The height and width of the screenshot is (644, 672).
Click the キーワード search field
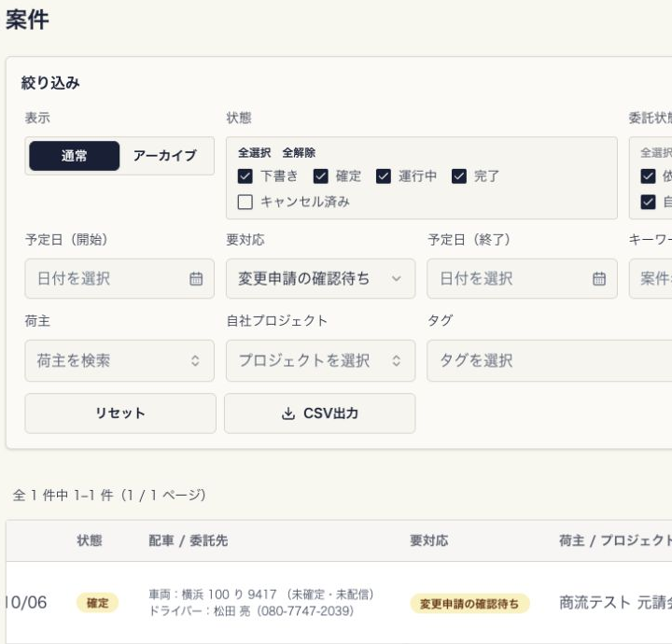[651, 278]
